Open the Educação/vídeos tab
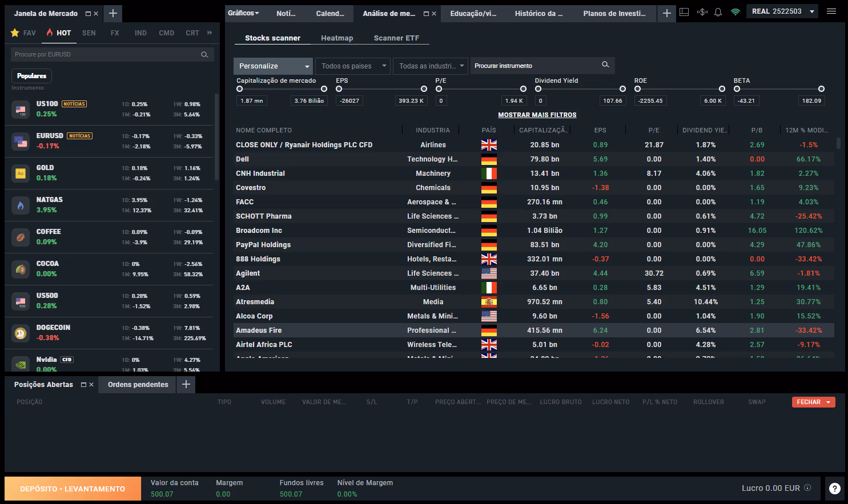This screenshot has height=504, width=848. click(x=473, y=13)
